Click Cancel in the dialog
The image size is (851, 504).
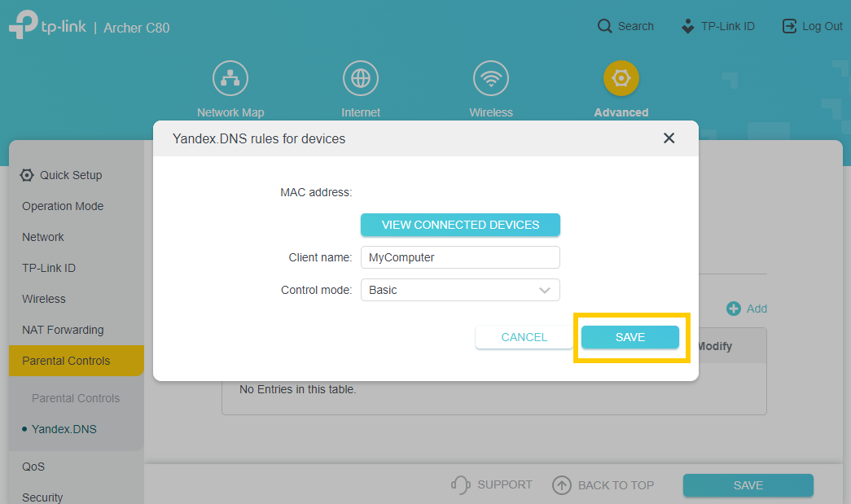pyautogui.click(x=524, y=337)
